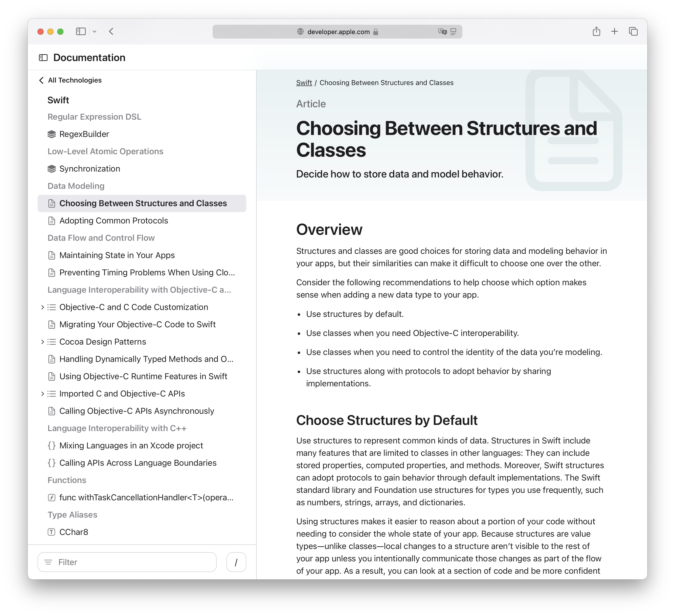Open Calling APIs Across Language Boundaries
Image resolution: width=675 pixels, height=616 pixels.
click(x=138, y=463)
